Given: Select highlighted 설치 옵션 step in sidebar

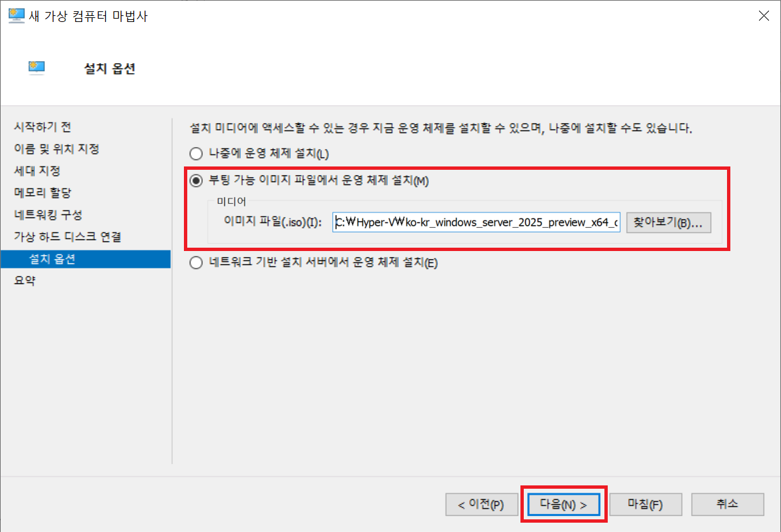Looking at the screenshot, I should pyautogui.click(x=53, y=259).
